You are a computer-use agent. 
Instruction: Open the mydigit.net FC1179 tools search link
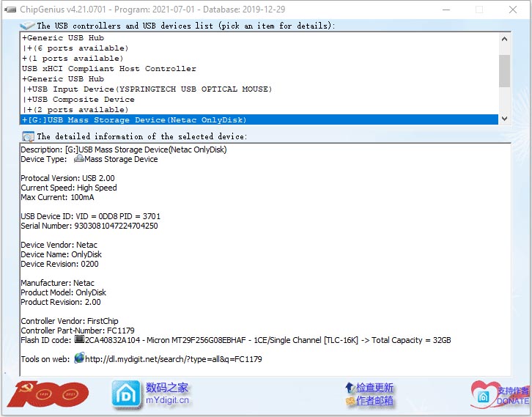pos(174,359)
